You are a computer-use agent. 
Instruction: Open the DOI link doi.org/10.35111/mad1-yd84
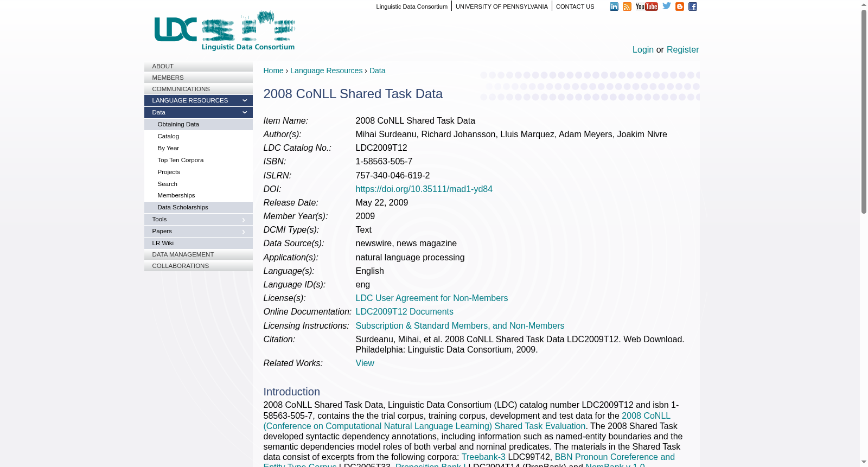pyautogui.click(x=424, y=189)
